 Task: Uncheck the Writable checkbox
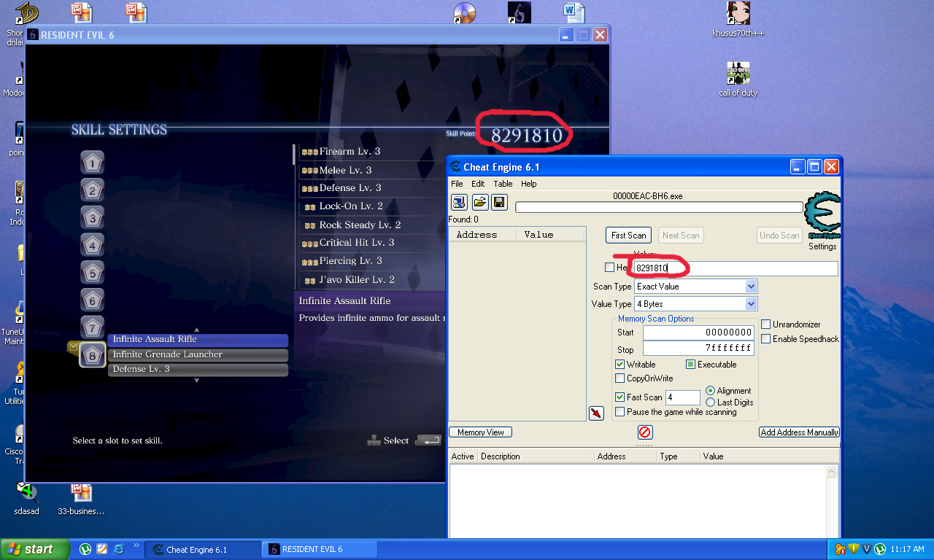[x=620, y=365]
